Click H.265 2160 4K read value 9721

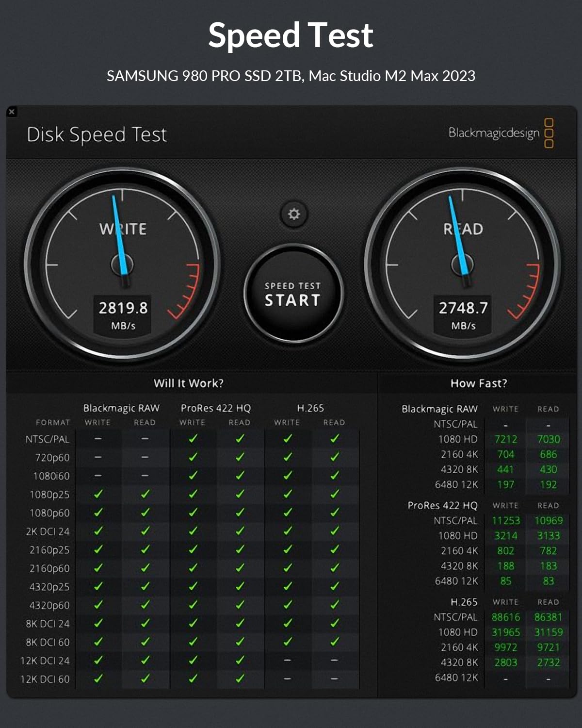click(x=549, y=647)
